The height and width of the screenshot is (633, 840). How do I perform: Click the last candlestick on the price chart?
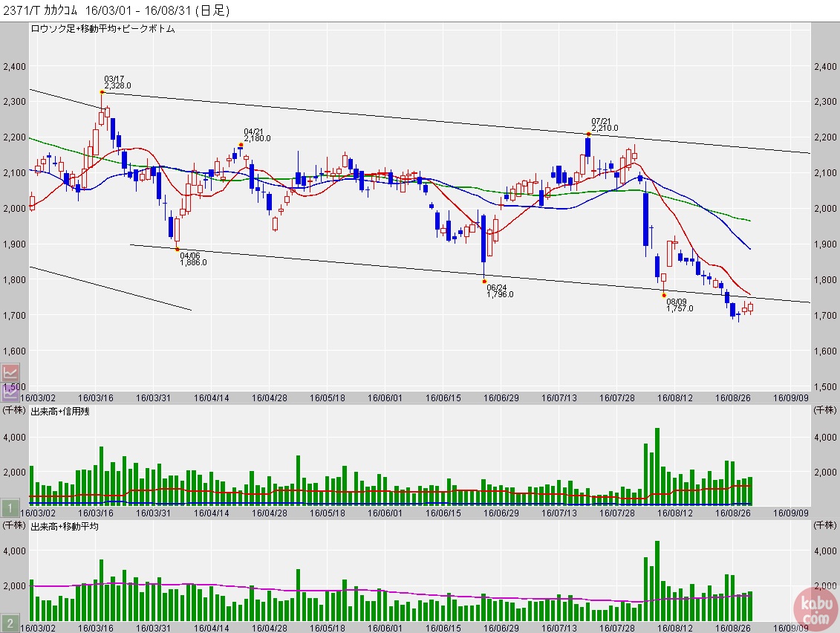pyautogui.click(x=750, y=308)
